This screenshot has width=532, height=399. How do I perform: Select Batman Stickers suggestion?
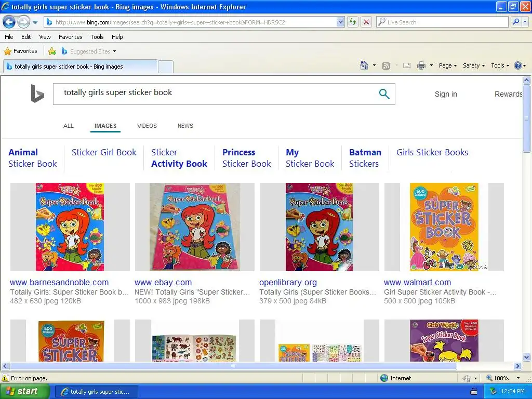[365, 158]
